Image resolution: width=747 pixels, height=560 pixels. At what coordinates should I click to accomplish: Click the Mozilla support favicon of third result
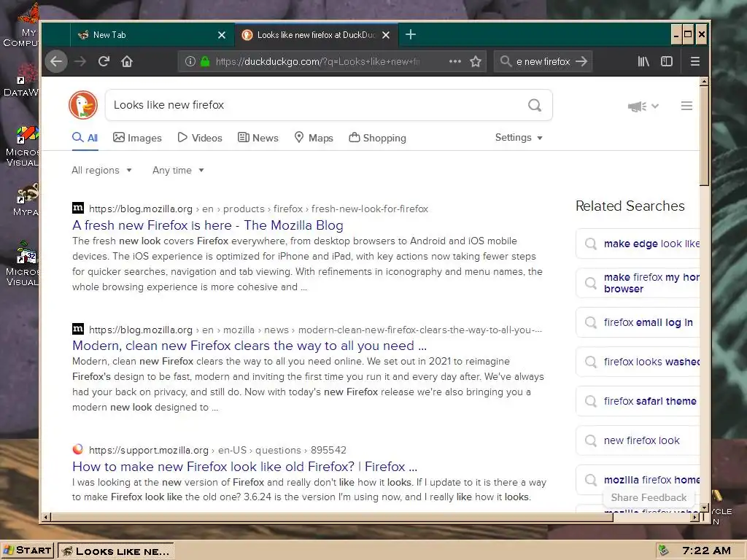coord(78,449)
